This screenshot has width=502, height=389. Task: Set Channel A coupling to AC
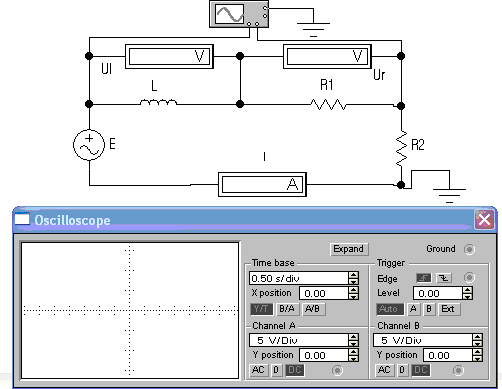pyautogui.click(x=259, y=370)
